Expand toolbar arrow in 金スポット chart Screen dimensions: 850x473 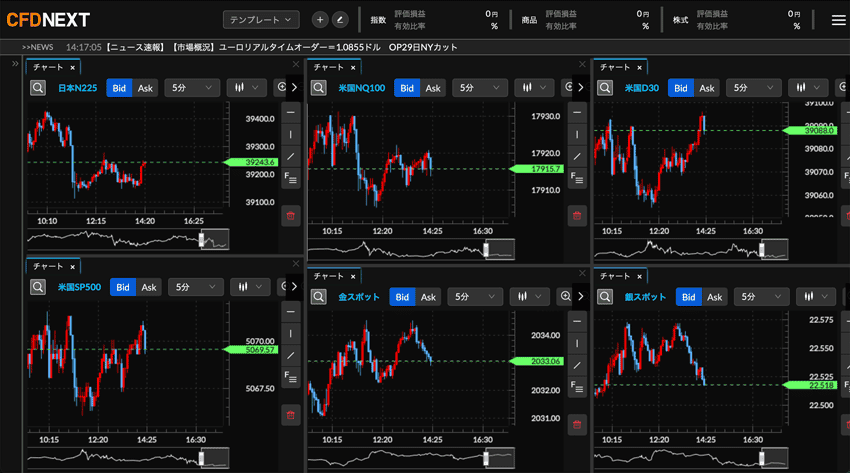(x=581, y=296)
